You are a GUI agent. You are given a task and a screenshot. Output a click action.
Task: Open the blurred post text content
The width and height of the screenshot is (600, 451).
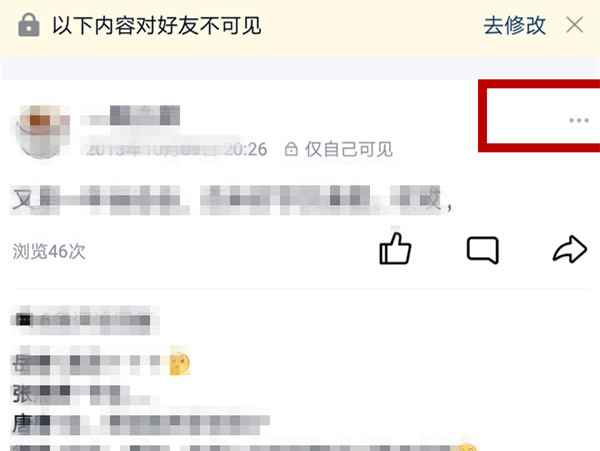(232, 199)
